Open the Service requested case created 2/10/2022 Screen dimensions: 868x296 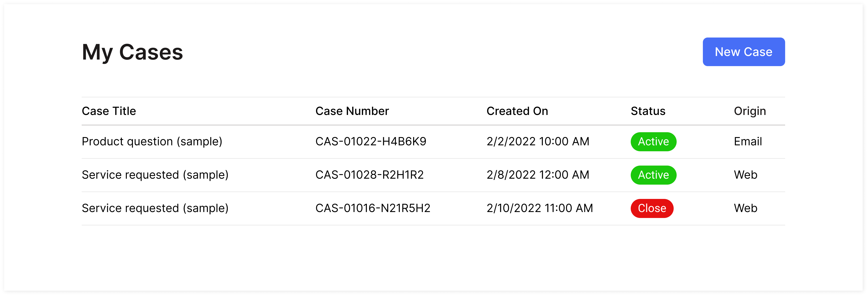pyautogui.click(x=155, y=208)
